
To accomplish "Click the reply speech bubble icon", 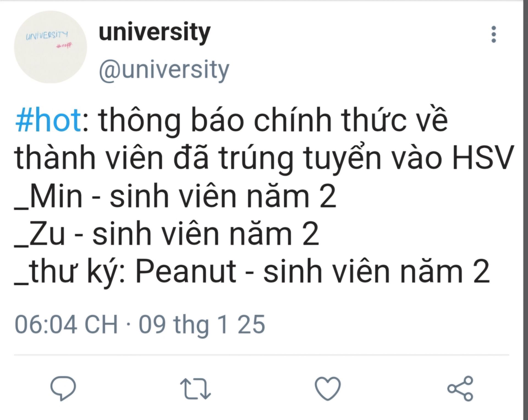I will click(63, 388).
